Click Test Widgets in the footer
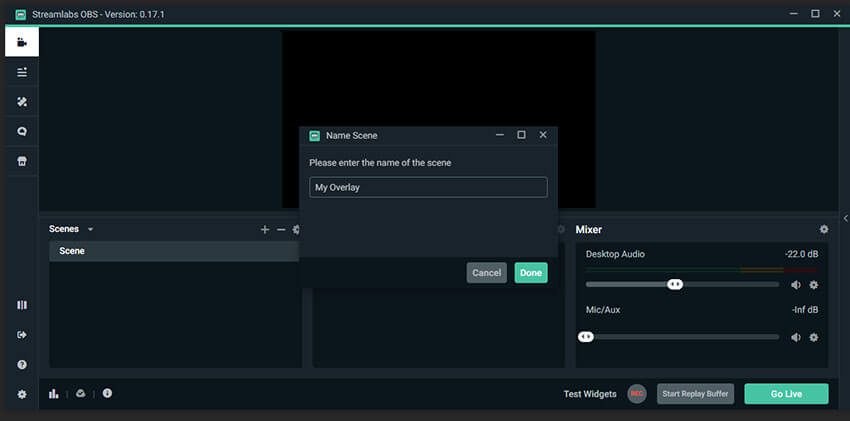The image size is (850, 421). click(x=590, y=394)
